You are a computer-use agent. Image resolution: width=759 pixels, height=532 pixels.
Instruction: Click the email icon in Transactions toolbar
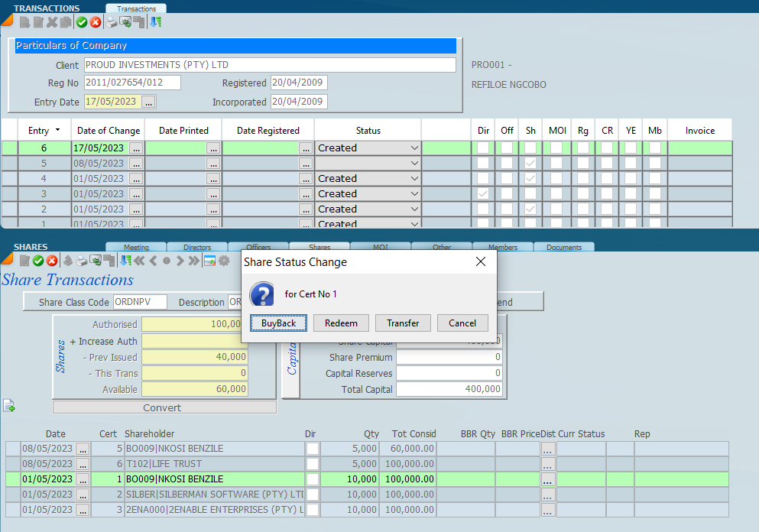pyautogui.click(x=125, y=22)
